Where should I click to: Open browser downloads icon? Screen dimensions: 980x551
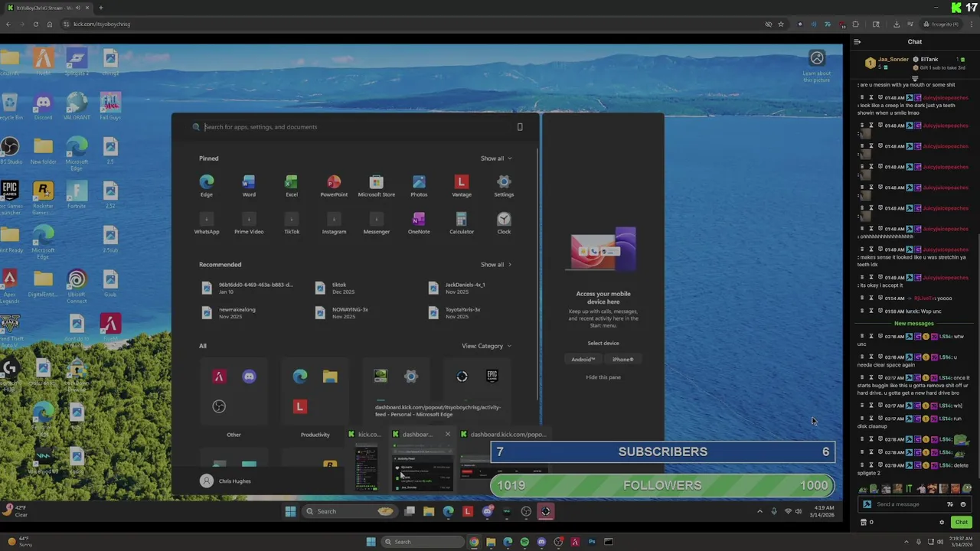pos(896,24)
